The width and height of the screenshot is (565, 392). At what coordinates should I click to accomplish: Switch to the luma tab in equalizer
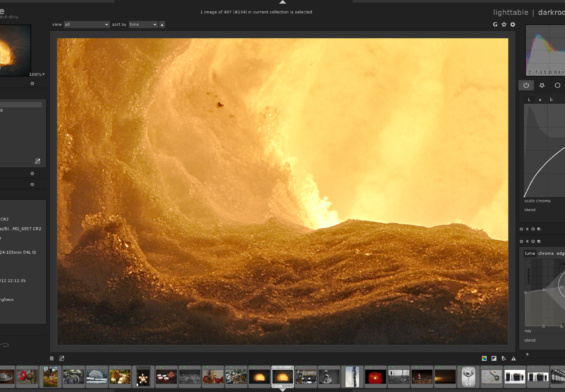[x=530, y=254]
